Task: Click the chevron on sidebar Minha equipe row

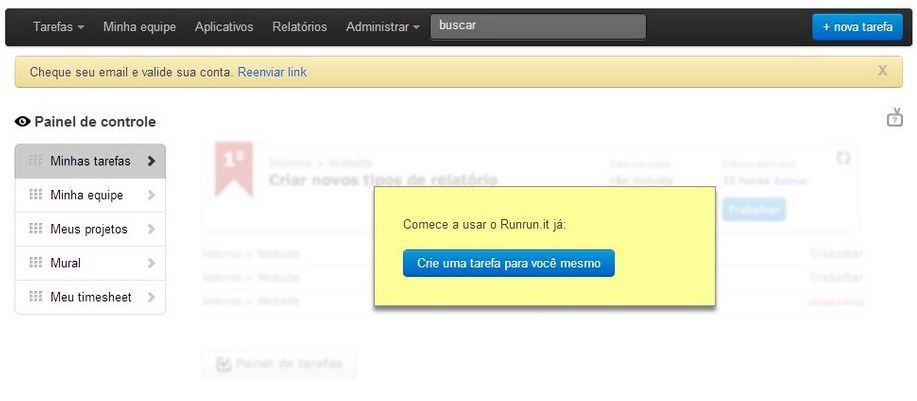Action: tap(151, 195)
